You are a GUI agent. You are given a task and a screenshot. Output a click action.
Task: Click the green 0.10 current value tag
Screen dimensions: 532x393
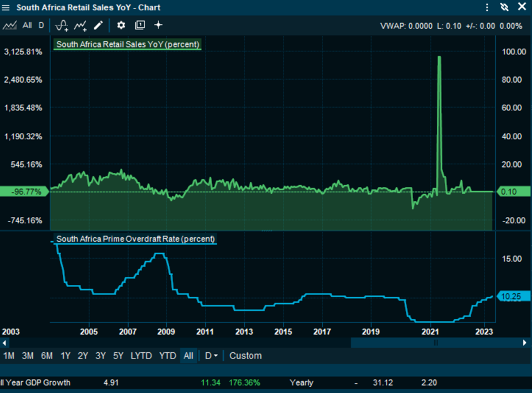point(513,192)
